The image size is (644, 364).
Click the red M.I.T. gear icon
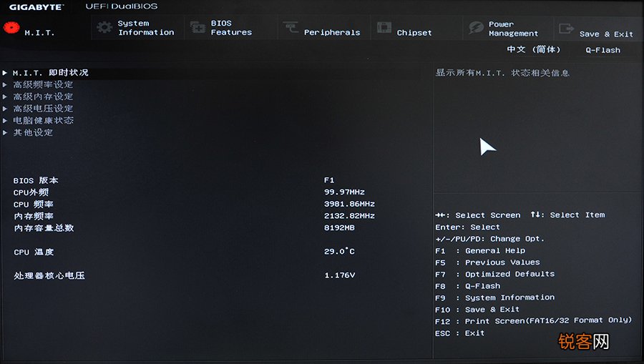(11, 28)
